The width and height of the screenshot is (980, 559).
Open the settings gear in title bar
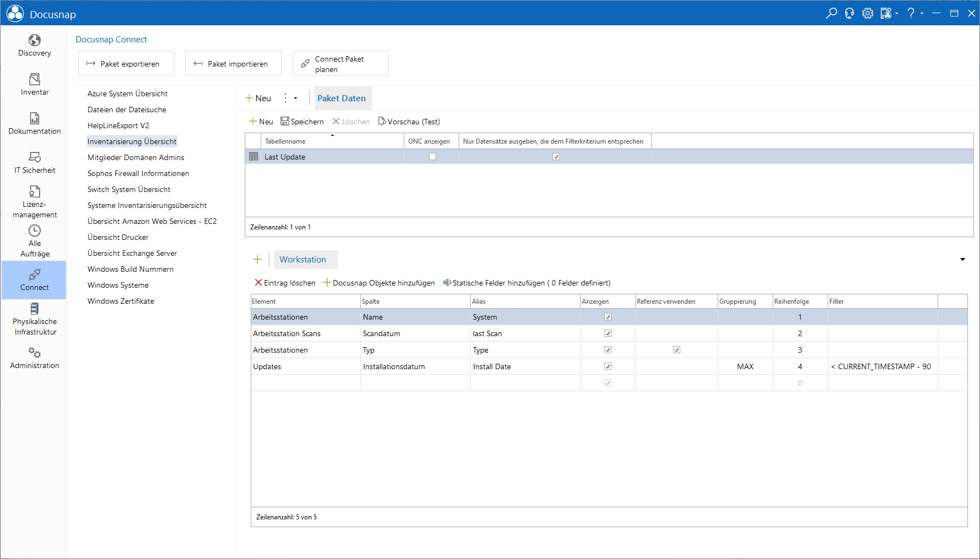(x=868, y=13)
